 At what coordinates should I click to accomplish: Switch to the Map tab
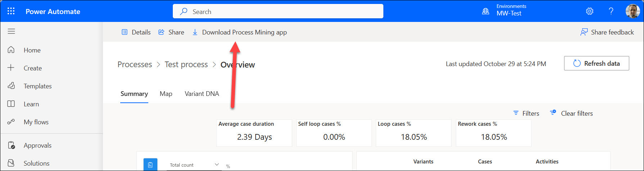tap(166, 94)
